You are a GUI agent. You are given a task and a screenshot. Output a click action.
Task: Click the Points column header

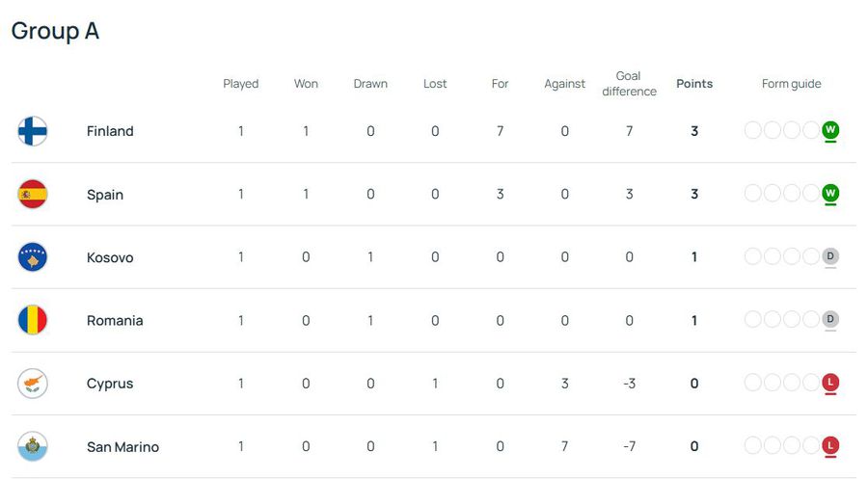(694, 84)
